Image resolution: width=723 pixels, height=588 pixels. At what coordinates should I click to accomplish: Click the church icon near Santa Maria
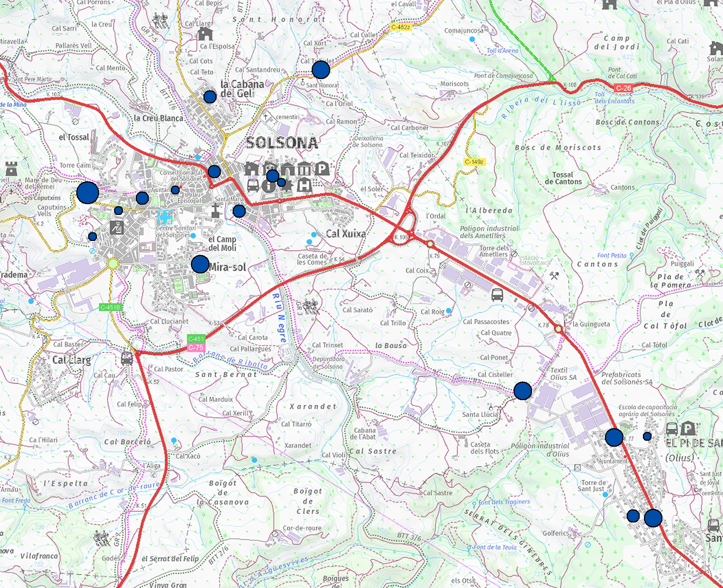(x=215, y=211)
